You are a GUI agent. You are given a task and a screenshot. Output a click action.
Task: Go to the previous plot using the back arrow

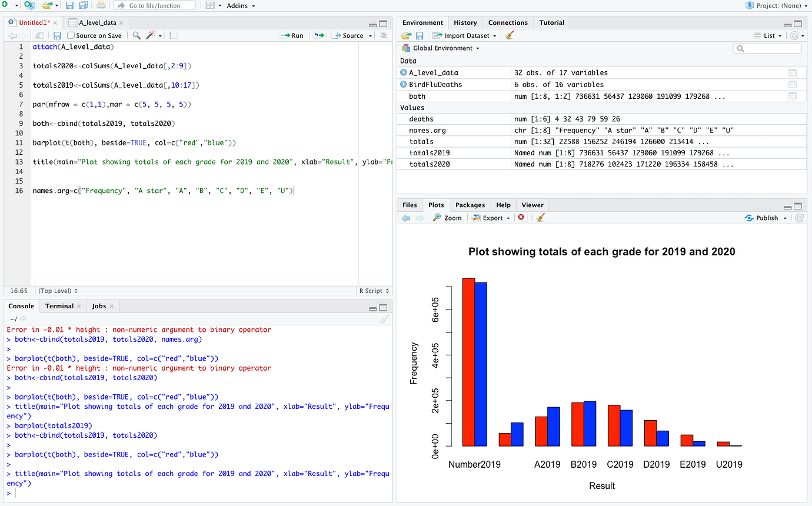pyautogui.click(x=406, y=218)
